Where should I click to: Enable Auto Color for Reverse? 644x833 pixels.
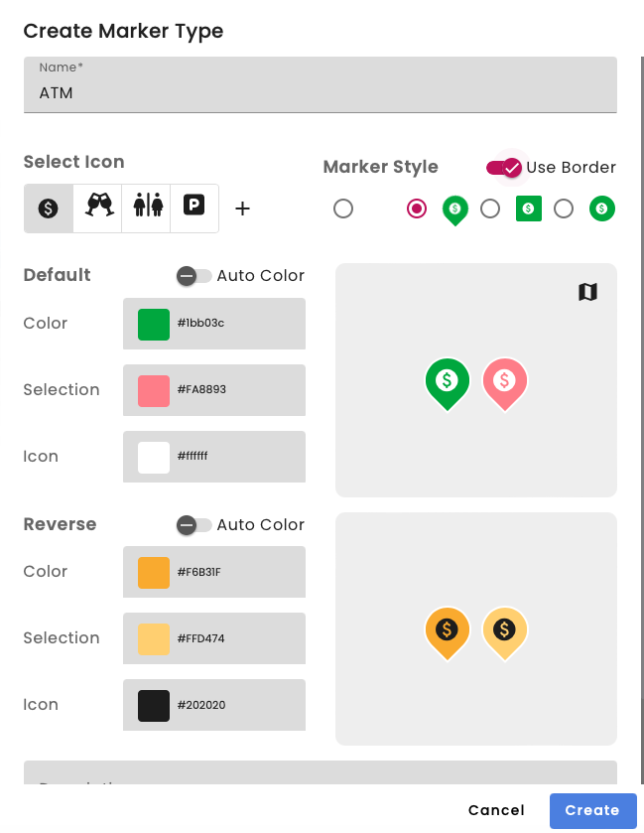click(x=193, y=525)
